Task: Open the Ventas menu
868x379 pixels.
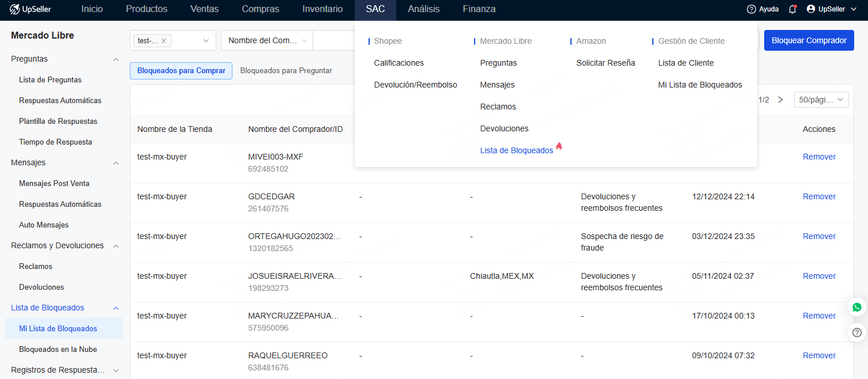Action: (205, 9)
